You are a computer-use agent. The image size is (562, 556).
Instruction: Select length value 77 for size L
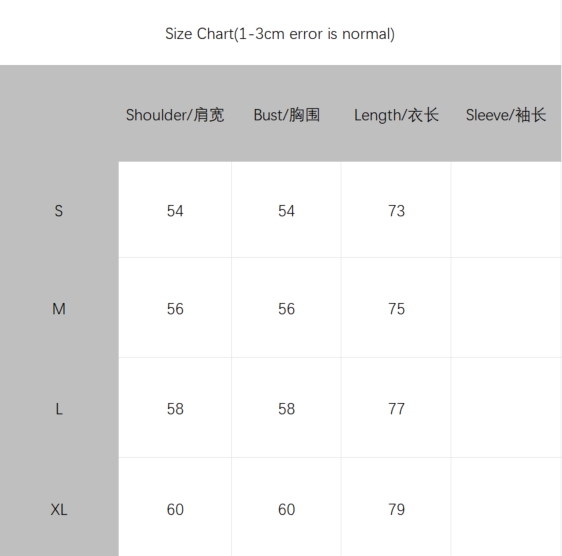[x=396, y=409]
